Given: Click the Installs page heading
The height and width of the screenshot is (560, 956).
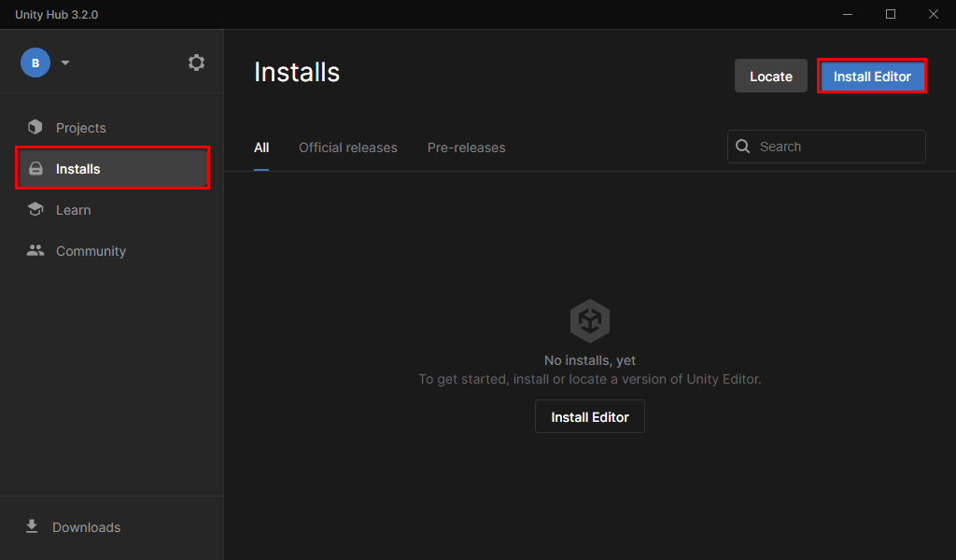Looking at the screenshot, I should pos(297,72).
